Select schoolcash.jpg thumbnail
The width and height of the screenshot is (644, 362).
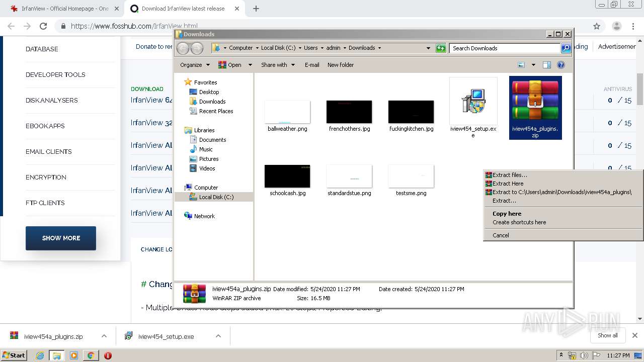point(287,176)
